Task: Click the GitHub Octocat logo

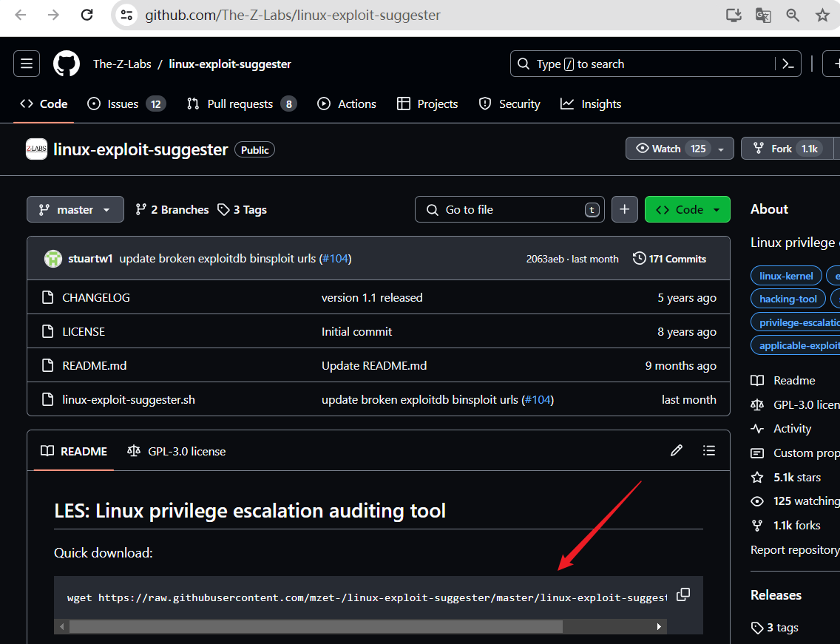Action: [67, 64]
